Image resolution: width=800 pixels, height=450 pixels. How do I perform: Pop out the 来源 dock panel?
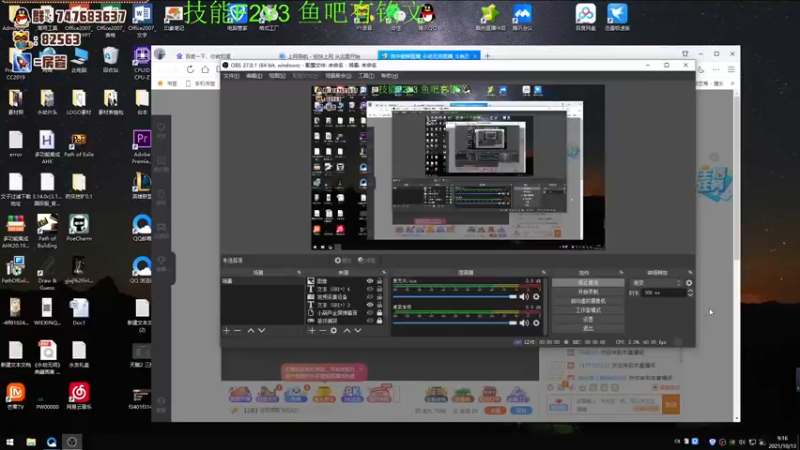pyautogui.click(x=384, y=272)
